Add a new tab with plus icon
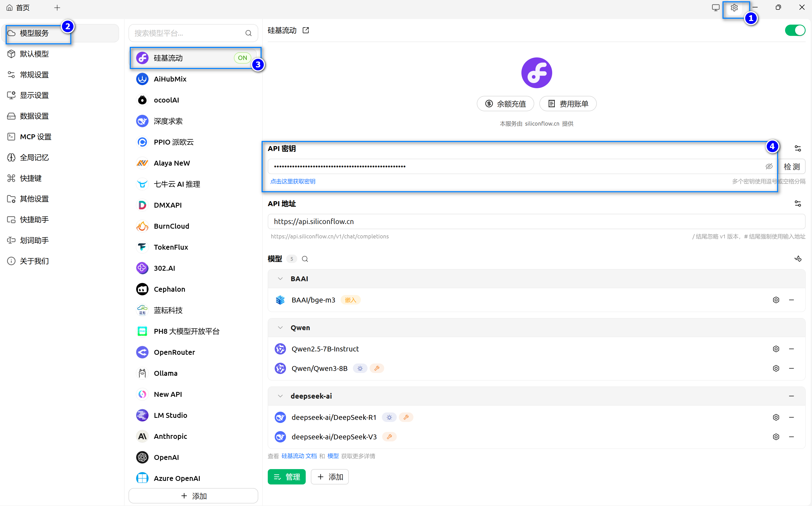This screenshot has width=812, height=506. [x=57, y=8]
